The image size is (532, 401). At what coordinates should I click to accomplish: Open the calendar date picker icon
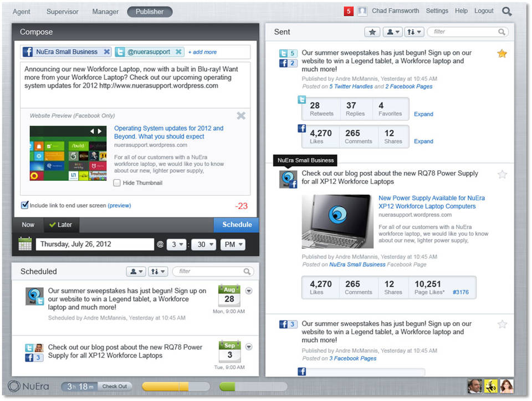tap(25, 244)
